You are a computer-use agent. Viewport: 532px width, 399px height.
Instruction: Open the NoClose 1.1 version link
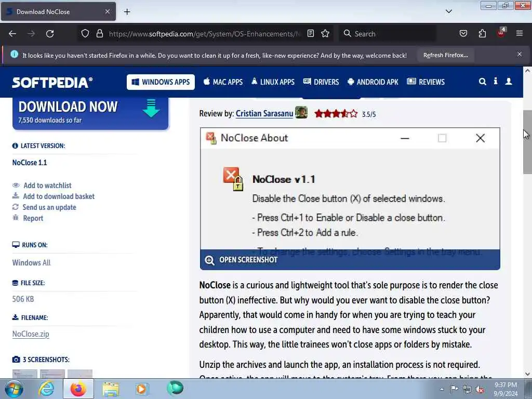[x=30, y=163]
